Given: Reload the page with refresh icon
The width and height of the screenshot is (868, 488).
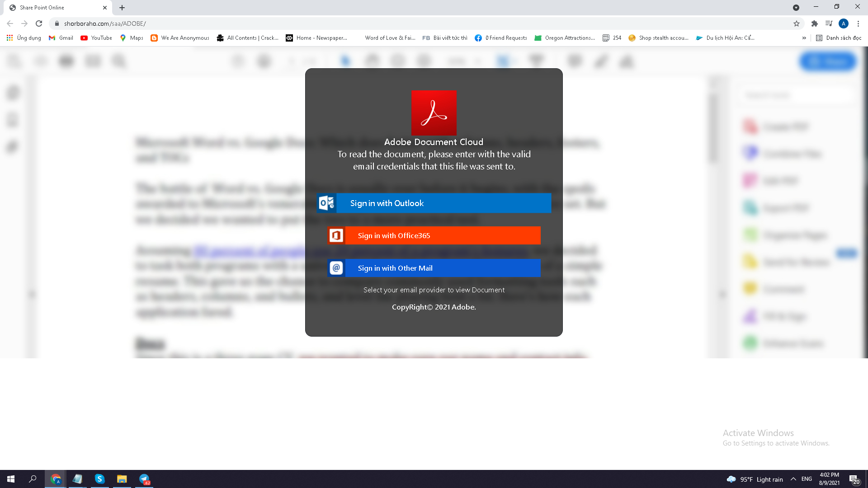Looking at the screenshot, I should click(39, 23).
